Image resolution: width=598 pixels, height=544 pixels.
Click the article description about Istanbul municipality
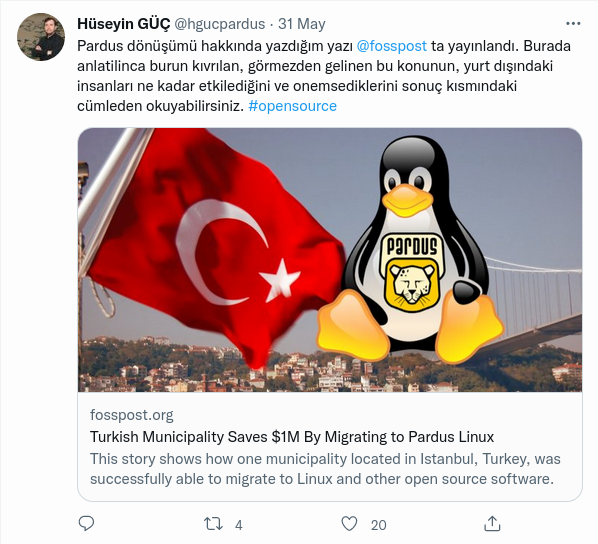coord(325,469)
